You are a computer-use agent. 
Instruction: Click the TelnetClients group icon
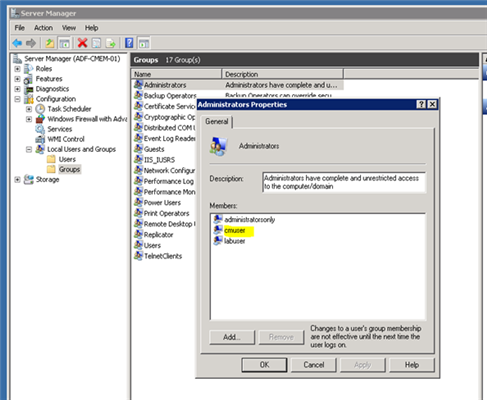pos(138,256)
